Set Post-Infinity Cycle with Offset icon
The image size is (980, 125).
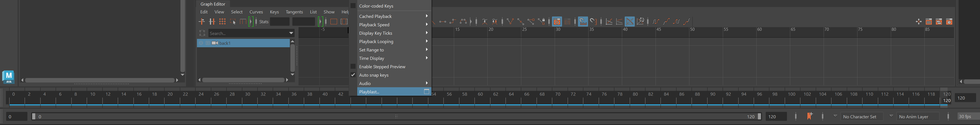pos(687,22)
